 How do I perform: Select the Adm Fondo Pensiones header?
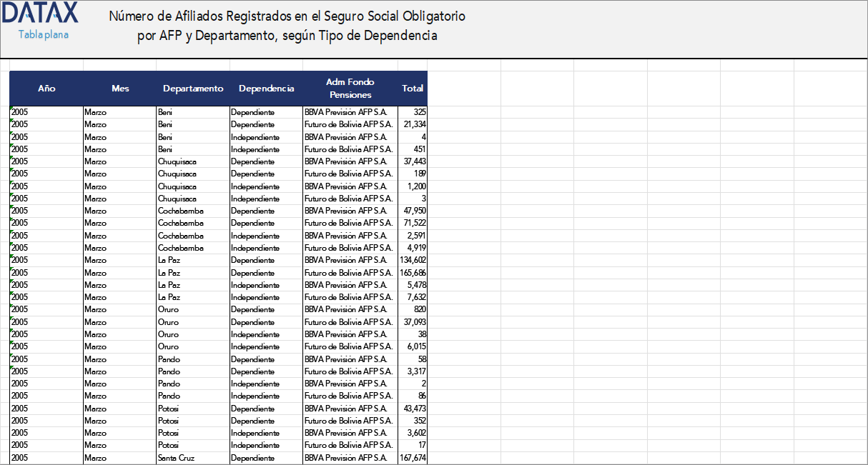[x=350, y=88]
